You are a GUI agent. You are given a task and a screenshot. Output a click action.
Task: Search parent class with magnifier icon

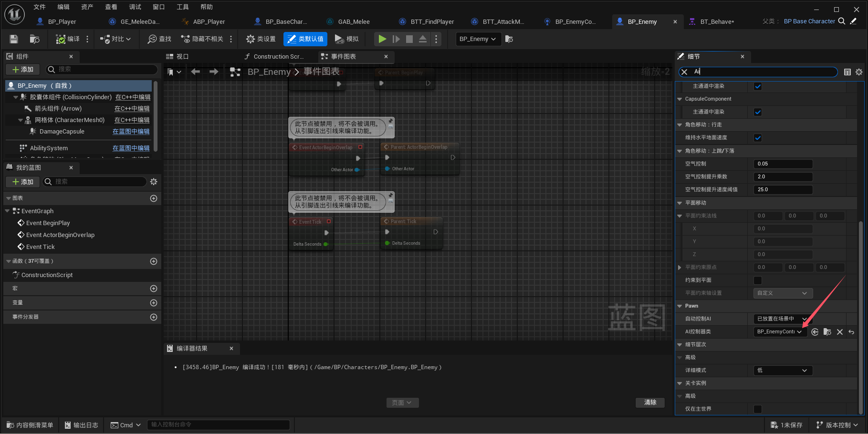pyautogui.click(x=842, y=21)
